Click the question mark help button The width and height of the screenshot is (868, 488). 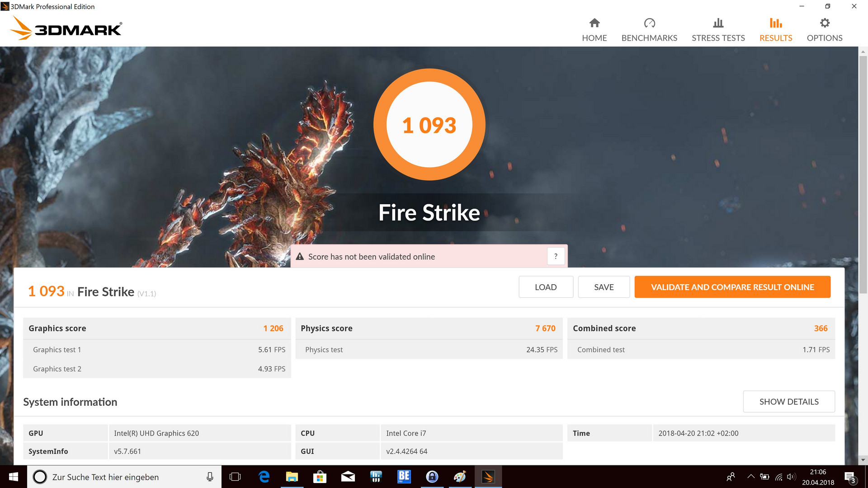(x=556, y=256)
